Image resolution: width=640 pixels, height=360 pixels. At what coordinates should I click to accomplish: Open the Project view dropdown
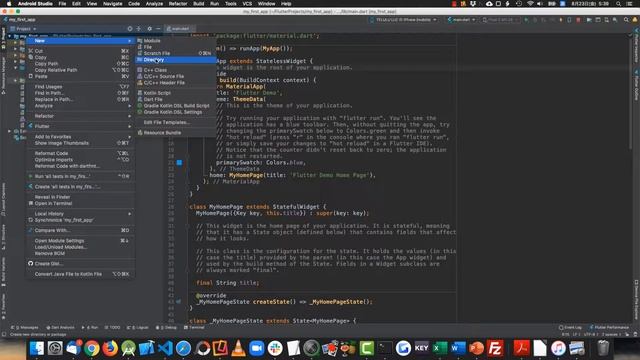23,29
